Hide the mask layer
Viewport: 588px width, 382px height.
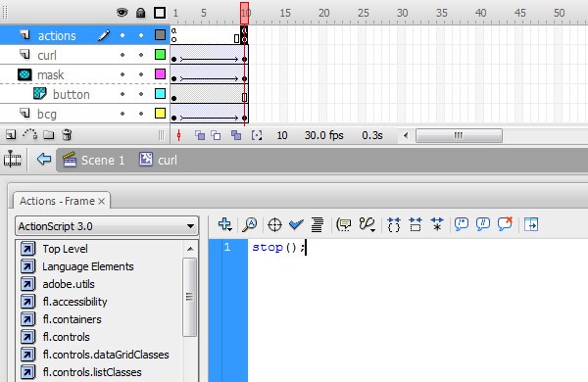(122, 74)
